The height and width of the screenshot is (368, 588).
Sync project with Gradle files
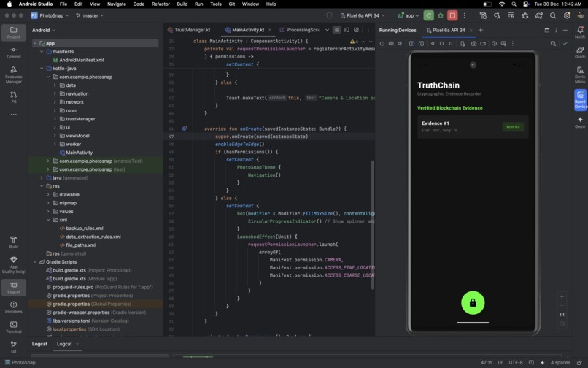point(539,15)
